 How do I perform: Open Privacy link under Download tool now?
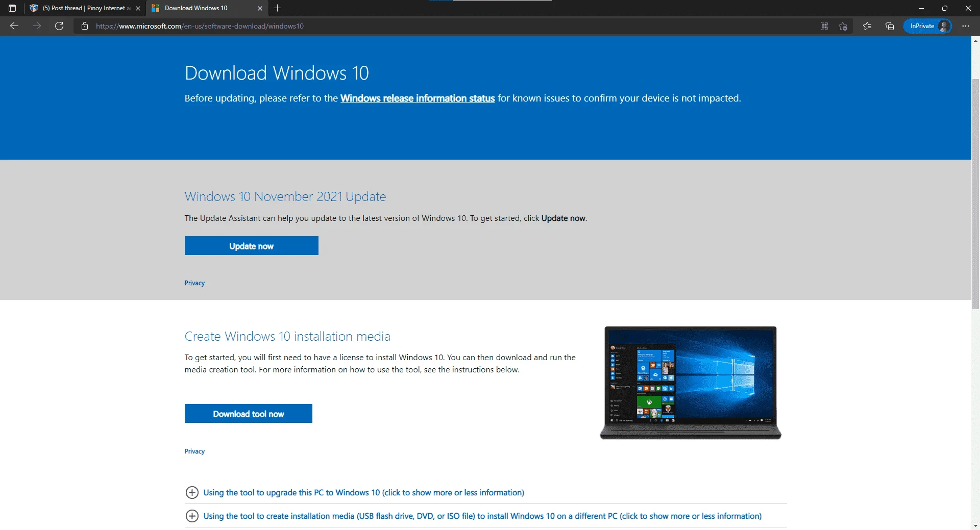(x=194, y=451)
